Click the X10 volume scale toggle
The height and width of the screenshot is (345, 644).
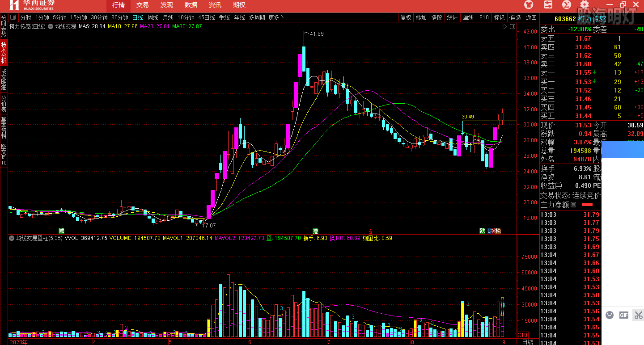pyautogui.click(x=522, y=335)
